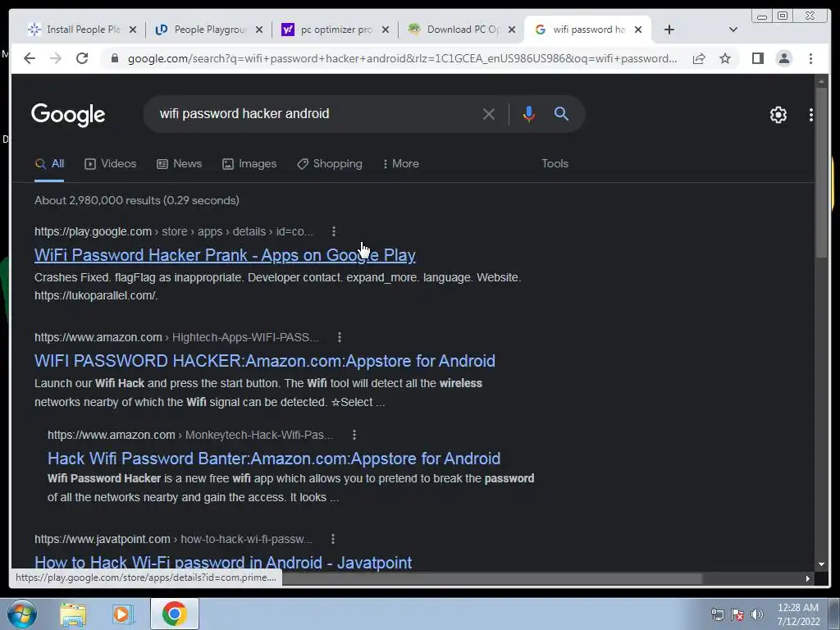Click the scroll right arrow on horizontal scrollbar

click(807, 578)
